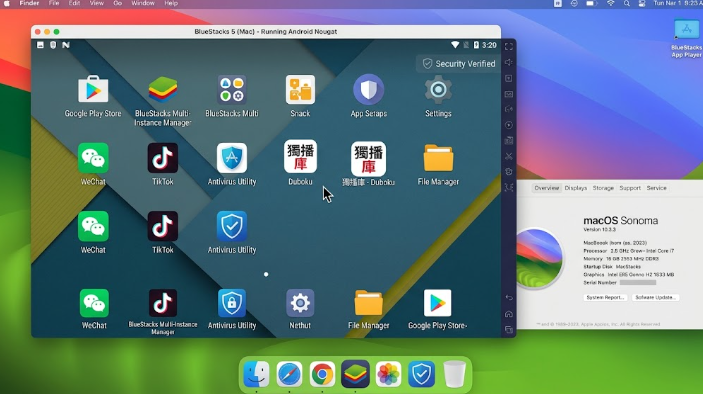Click the screenshot image icon in BlueStacks sidebar
703x394 pixels.
(x=508, y=94)
